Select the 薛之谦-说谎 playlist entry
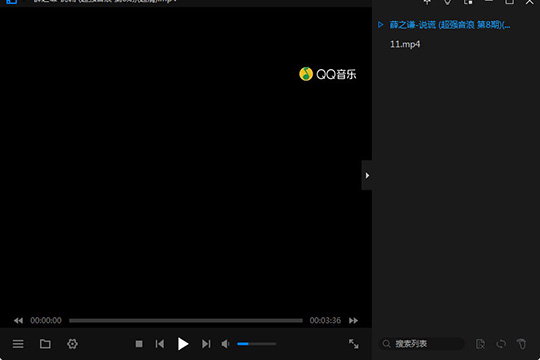 pyautogui.click(x=450, y=25)
